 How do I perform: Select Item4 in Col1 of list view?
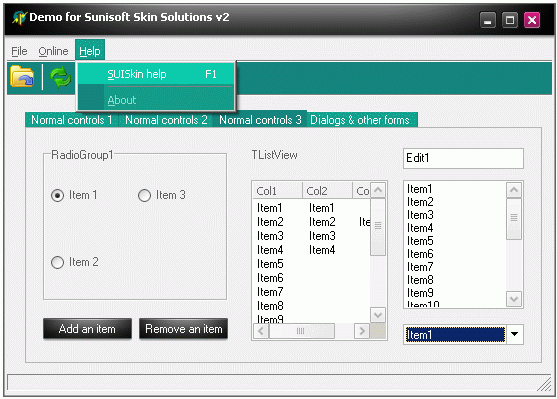[270, 250]
